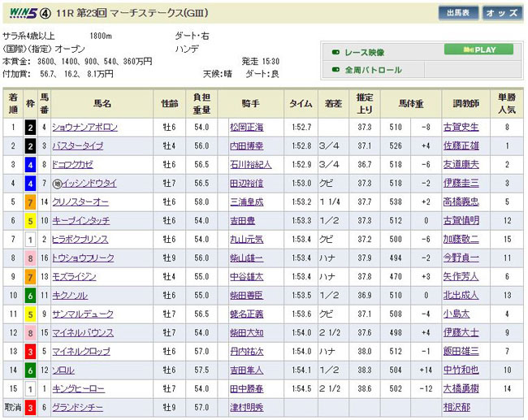Open horse ショウナンアポロン's profile link
528x420 pixels.
click(84, 128)
